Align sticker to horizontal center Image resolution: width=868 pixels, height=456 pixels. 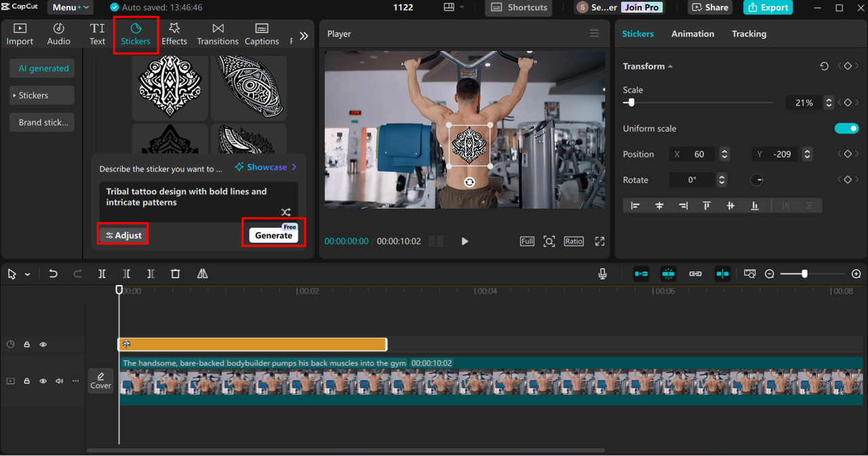[659, 206]
